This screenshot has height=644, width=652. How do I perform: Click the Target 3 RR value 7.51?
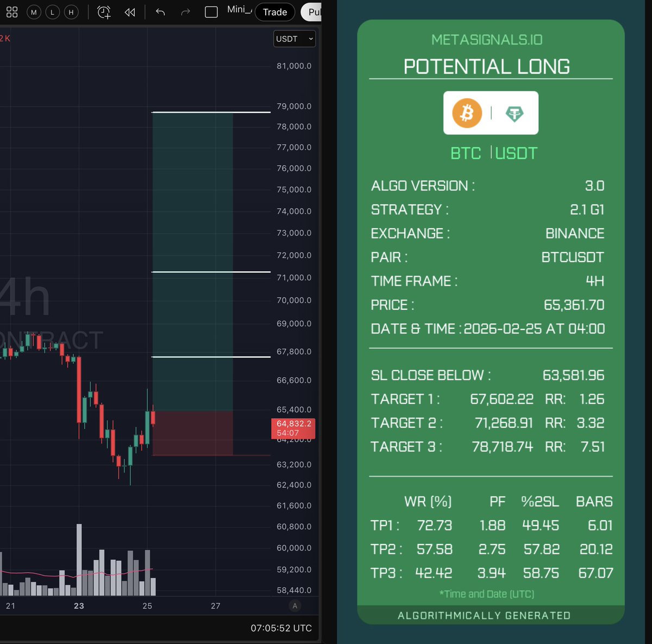pyautogui.click(x=592, y=447)
